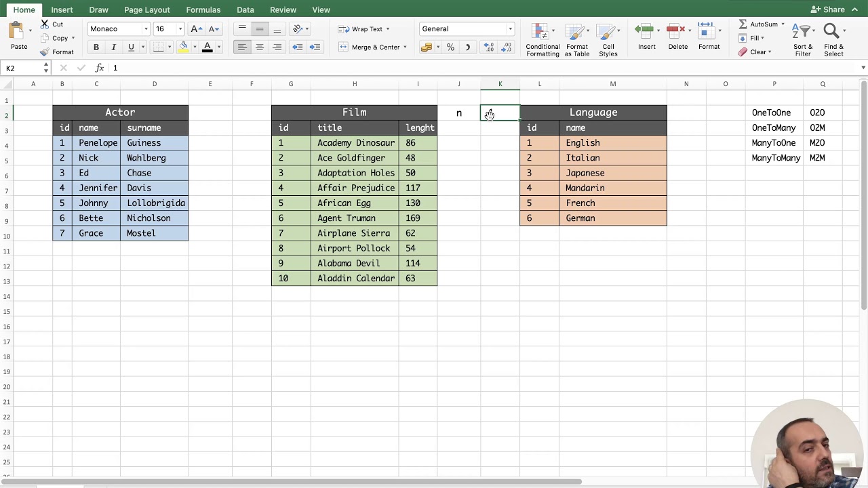Open the Clear menu button

(x=755, y=52)
